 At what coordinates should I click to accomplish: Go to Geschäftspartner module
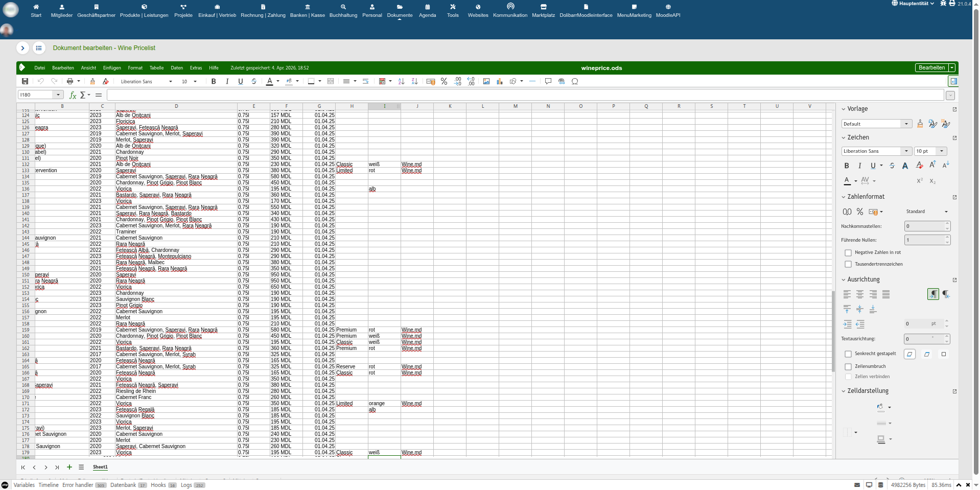[97, 11]
